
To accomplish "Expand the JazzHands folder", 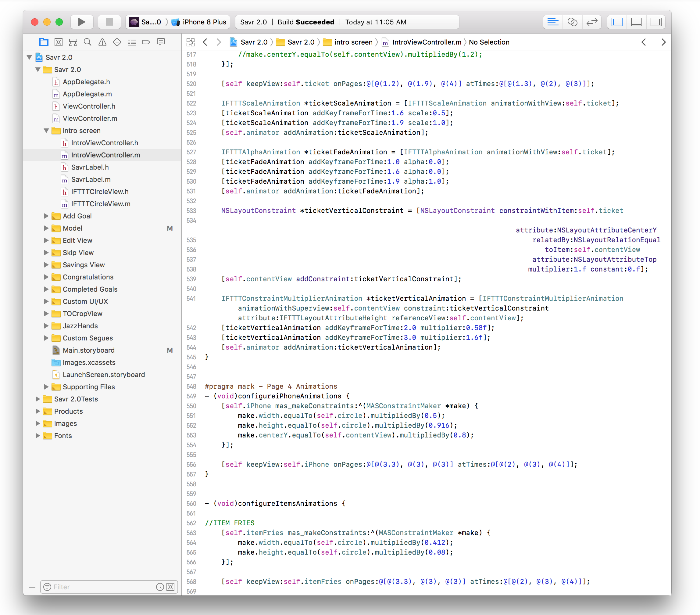I will tap(46, 326).
